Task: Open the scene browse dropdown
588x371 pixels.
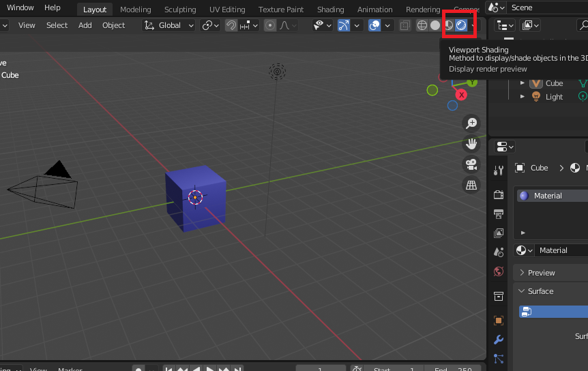Action: click(x=497, y=8)
